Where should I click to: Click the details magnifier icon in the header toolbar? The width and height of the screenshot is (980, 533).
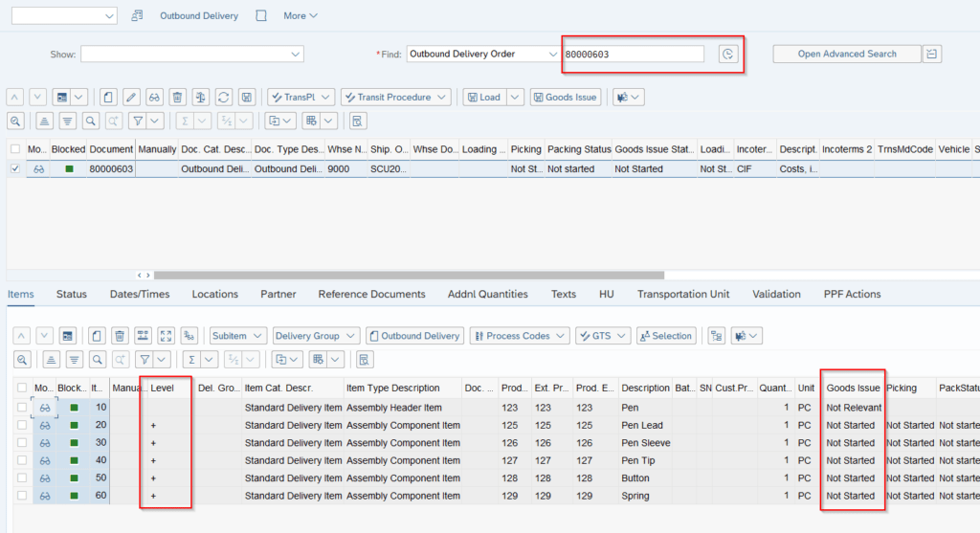(x=15, y=122)
